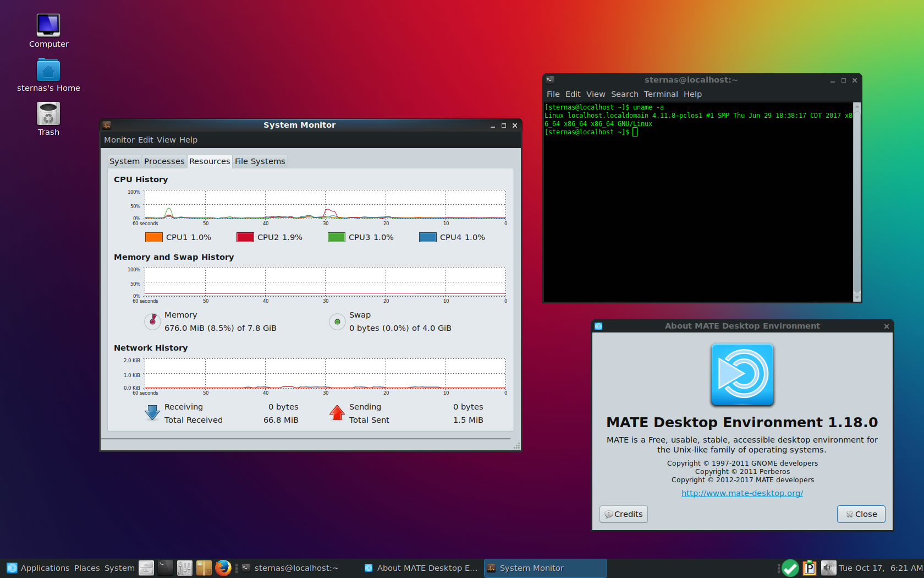Open the Monitor menu in System Monitor

click(x=119, y=140)
